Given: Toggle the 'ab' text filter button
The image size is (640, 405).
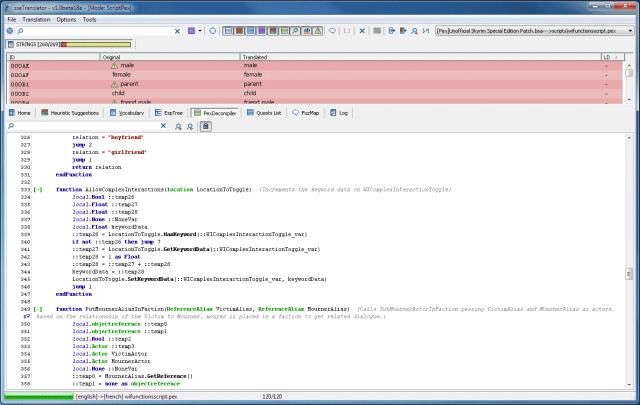Looking at the screenshot, I should coord(307,31).
